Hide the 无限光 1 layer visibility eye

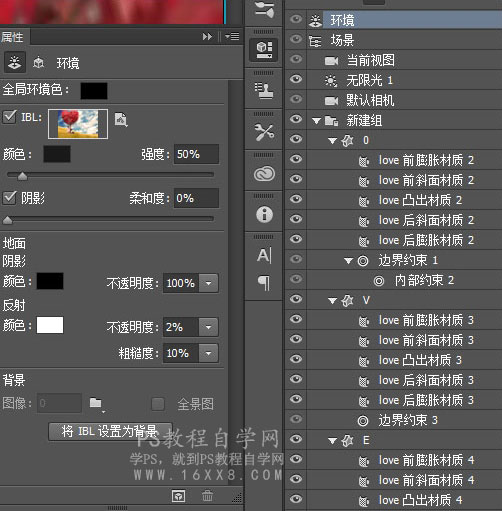coord(296,79)
